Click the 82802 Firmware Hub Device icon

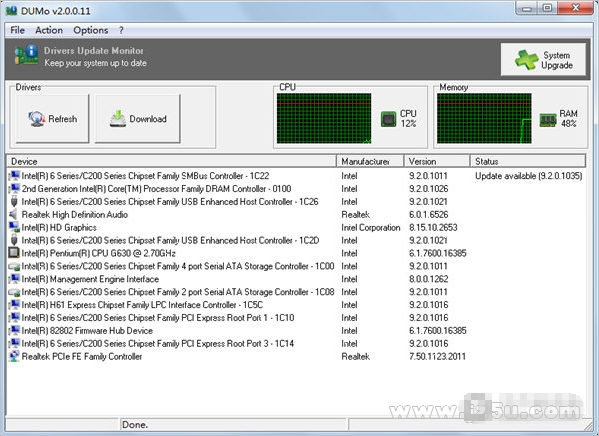point(14,331)
